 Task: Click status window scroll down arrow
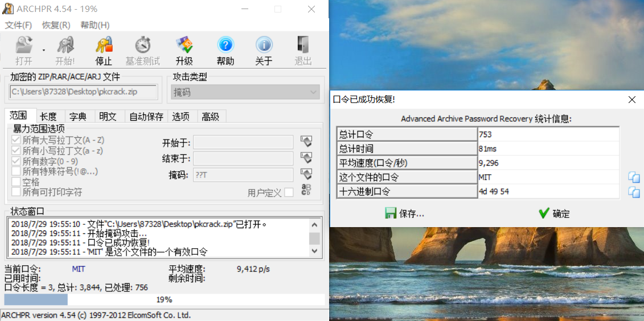pos(315,250)
